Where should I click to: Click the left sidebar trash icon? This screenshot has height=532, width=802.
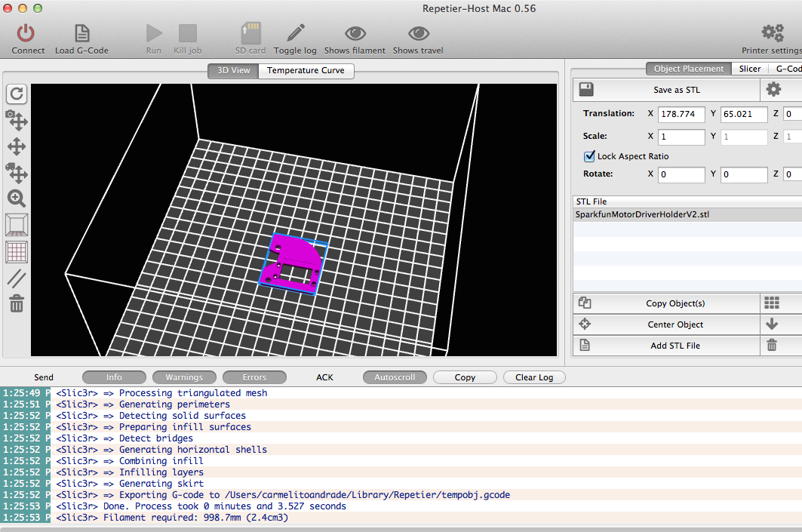coord(17,303)
